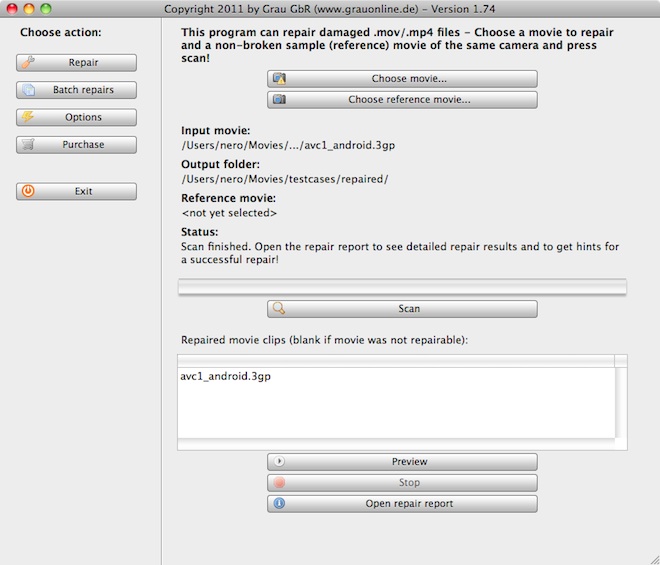
Task: Zoom the window with green button
Action: [45, 8]
